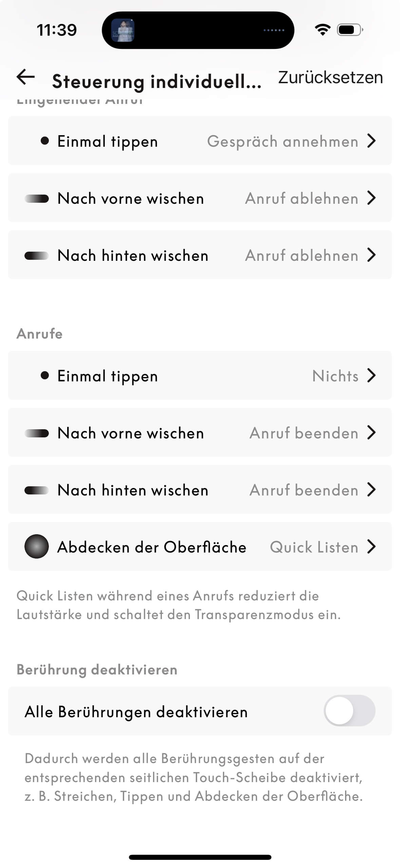Tap the Now Playing album art thumbnail
Viewport: 400px width, 868px height.
123,30
